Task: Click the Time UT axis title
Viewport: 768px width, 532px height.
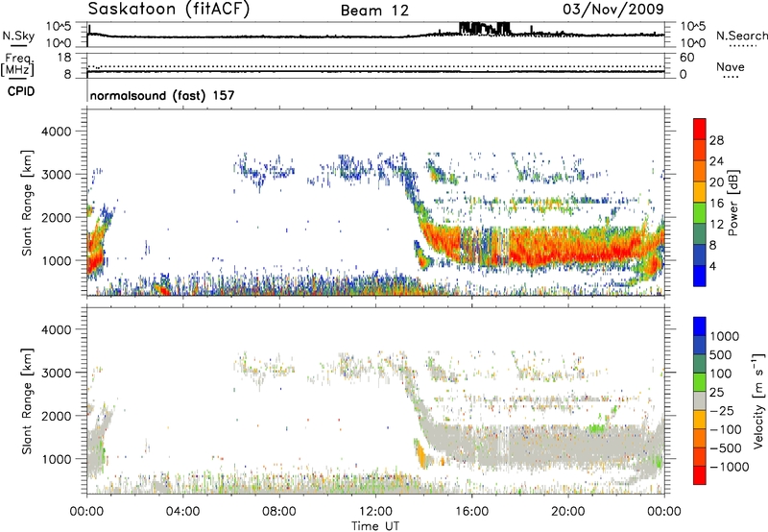Action: (x=375, y=526)
